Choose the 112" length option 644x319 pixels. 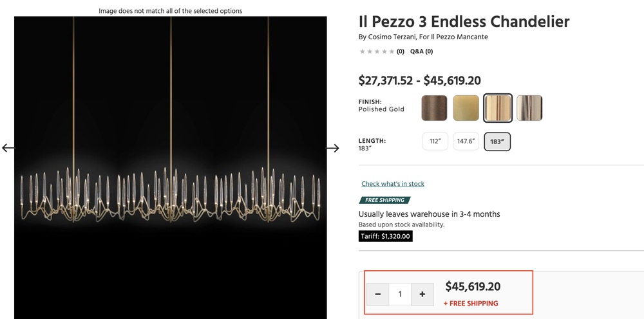point(435,141)
